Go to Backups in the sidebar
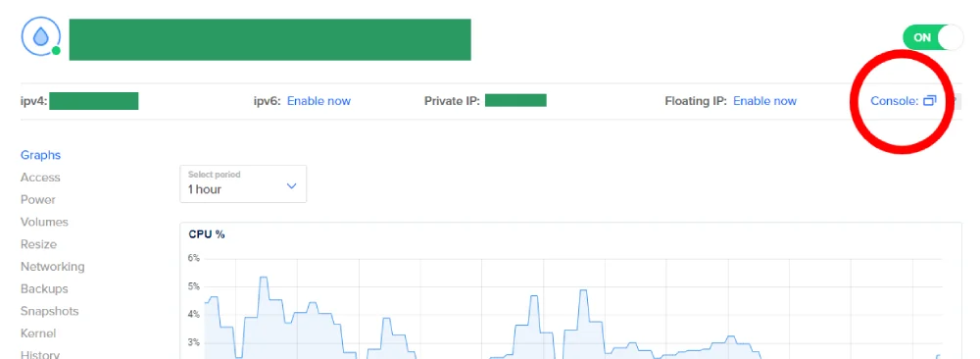Viewport: 980px width, 359px height. tap(44, 289)
